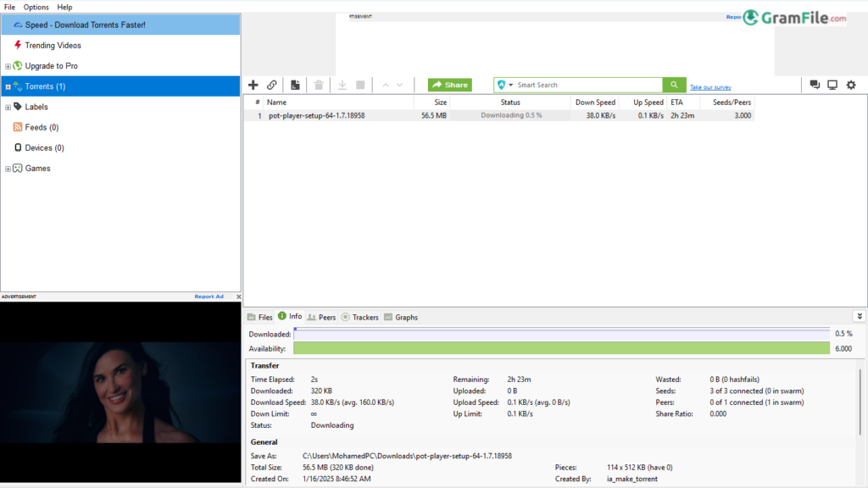Expand the Labels tree node
Screen dimensions: 868x488
[x=8, y=108]
